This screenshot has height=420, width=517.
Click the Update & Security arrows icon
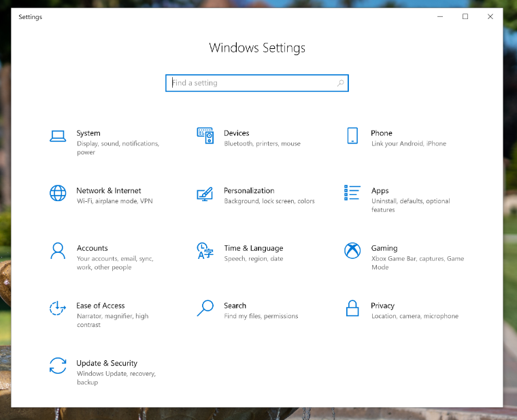point(58,366)
